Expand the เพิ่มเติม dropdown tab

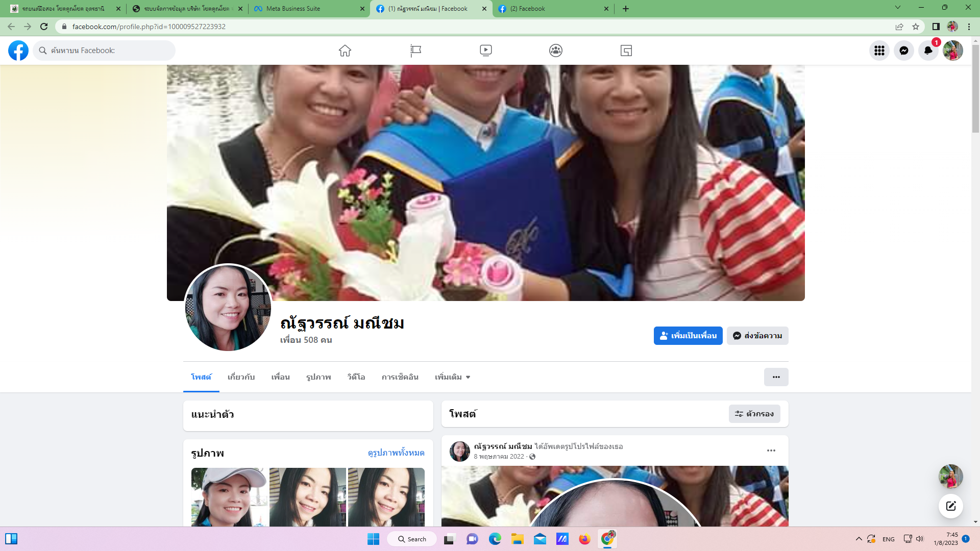click(452, 377)
